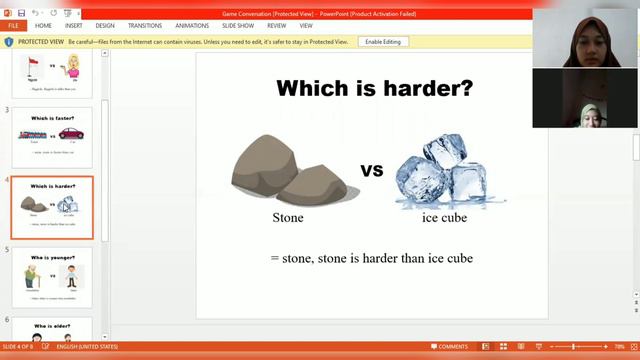The image size is (640, 360).
Task: Select the 'Which is harder?' slide thumbnail
Action: (52, 208)
